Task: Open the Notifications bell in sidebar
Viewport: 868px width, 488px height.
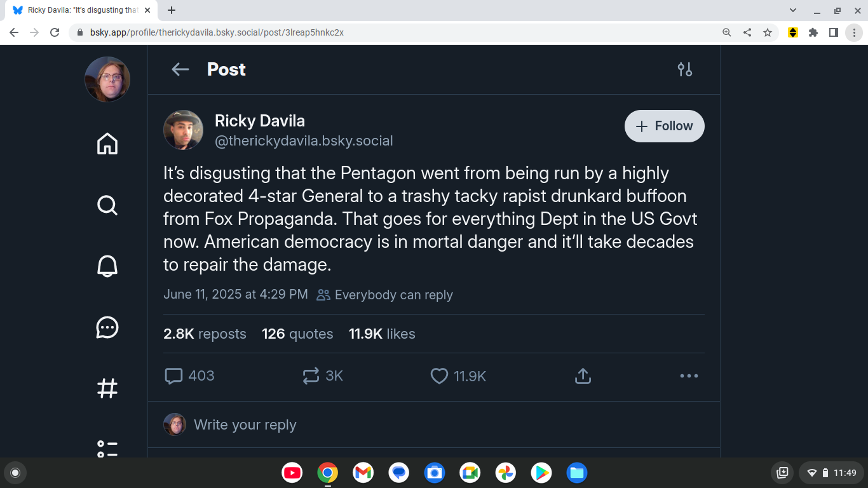Action: (x=107, y=266)
